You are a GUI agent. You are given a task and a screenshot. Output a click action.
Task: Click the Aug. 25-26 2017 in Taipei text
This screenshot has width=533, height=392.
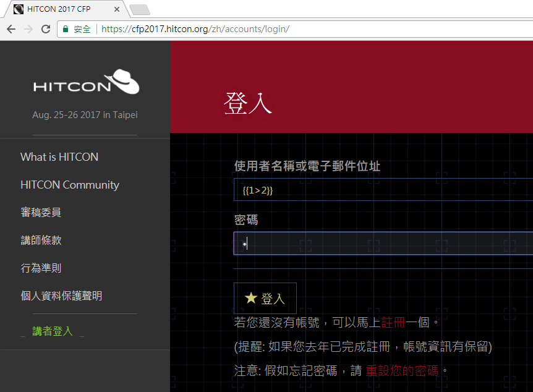[85, 115]
